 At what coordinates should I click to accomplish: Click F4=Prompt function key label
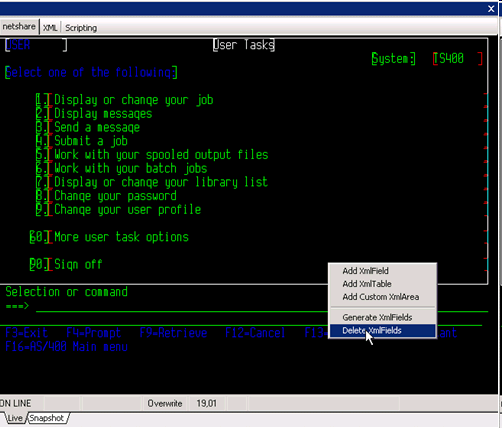pos(93,333)
